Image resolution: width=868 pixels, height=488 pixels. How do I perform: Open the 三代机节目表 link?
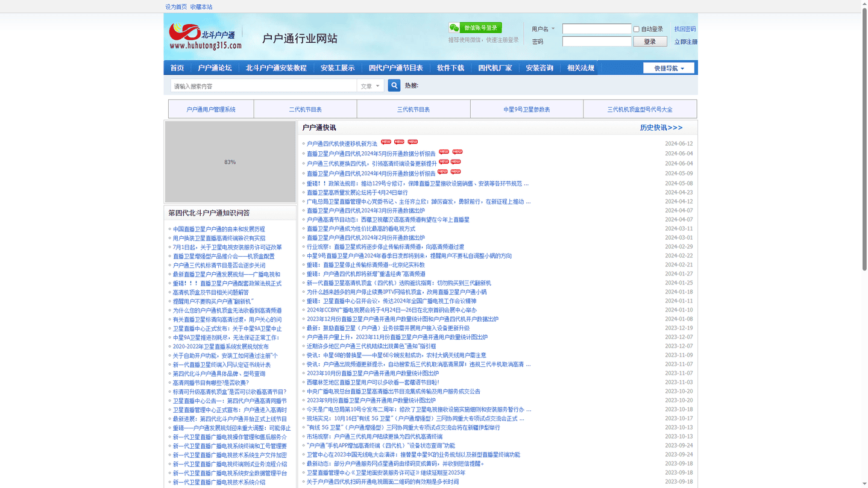[x=414, y=109]
